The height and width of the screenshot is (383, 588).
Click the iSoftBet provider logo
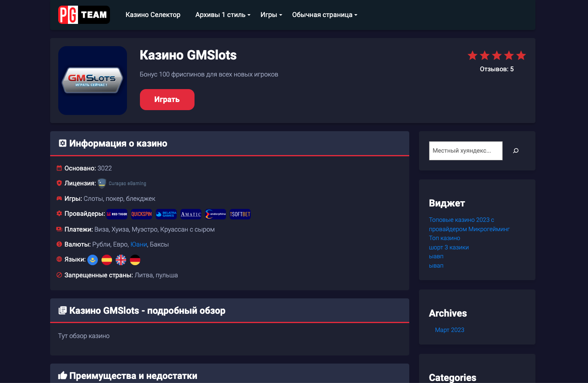(240, 214)
